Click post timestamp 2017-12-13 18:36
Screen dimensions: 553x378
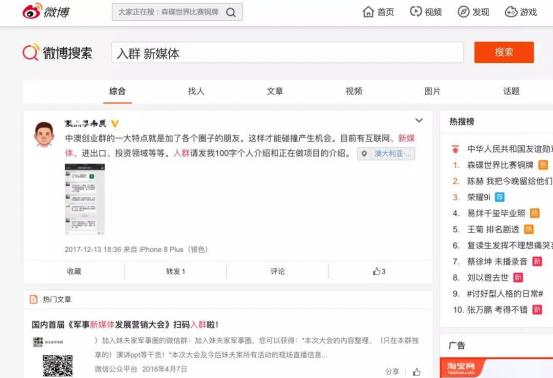[93, 249]
